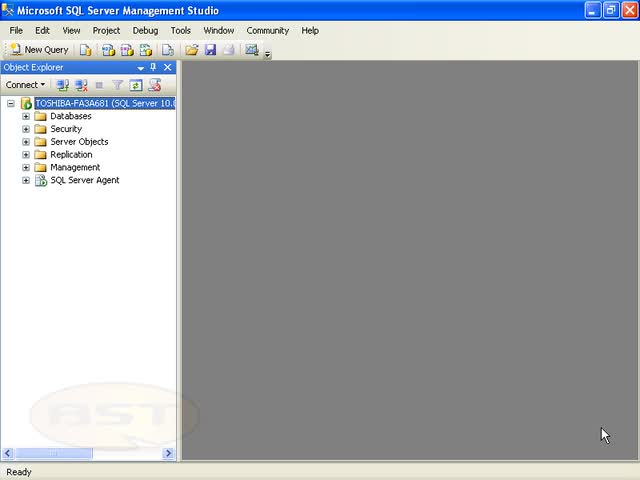Open the Edit menu
The image size is (640, 480).
(42, 31)
